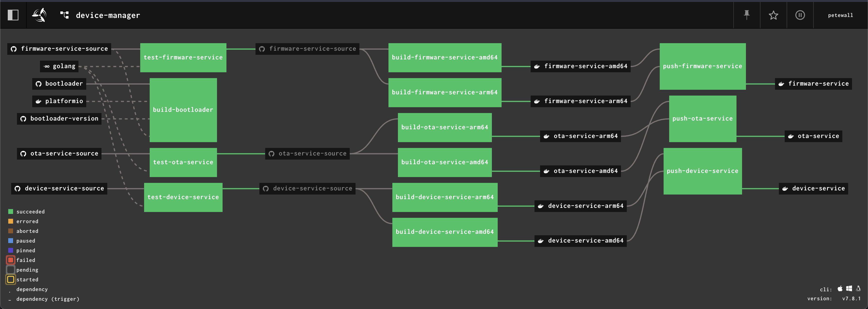The width and height of the screenshot is (868, 309).
Task: Click the link icon on golang resource
Action: [x=46, y=66]
